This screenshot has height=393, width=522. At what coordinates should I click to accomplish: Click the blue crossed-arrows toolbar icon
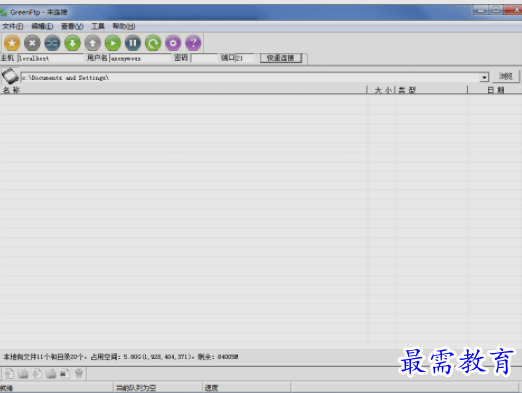(53, 43)
